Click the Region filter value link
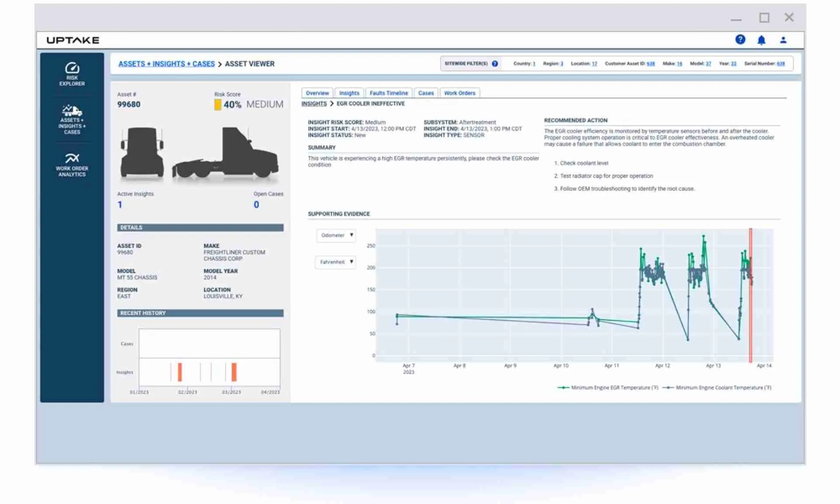This screenshot has width=840, height=504. [x=562, y=64]
